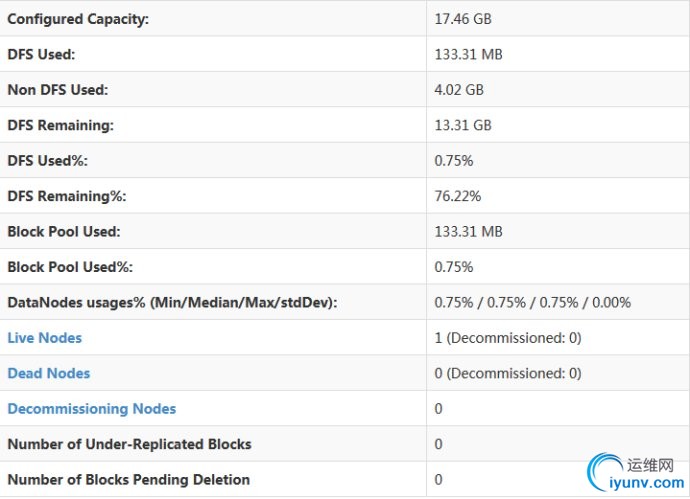Viewport: 690px width, 499px height.
Task: Select the Block Pool Used label
Action: [64, 231]
